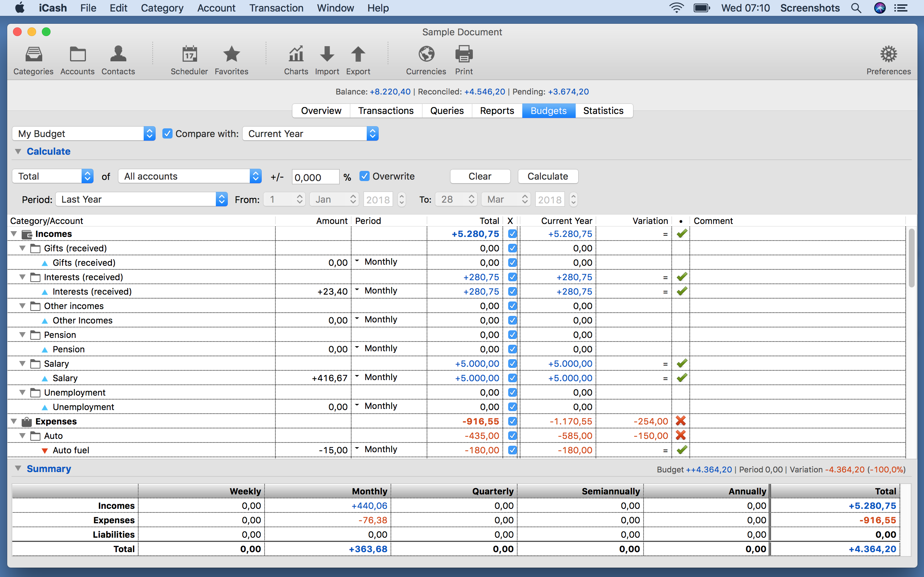Open the Transaction menu
924x577 pixels.
coord(276,8)
